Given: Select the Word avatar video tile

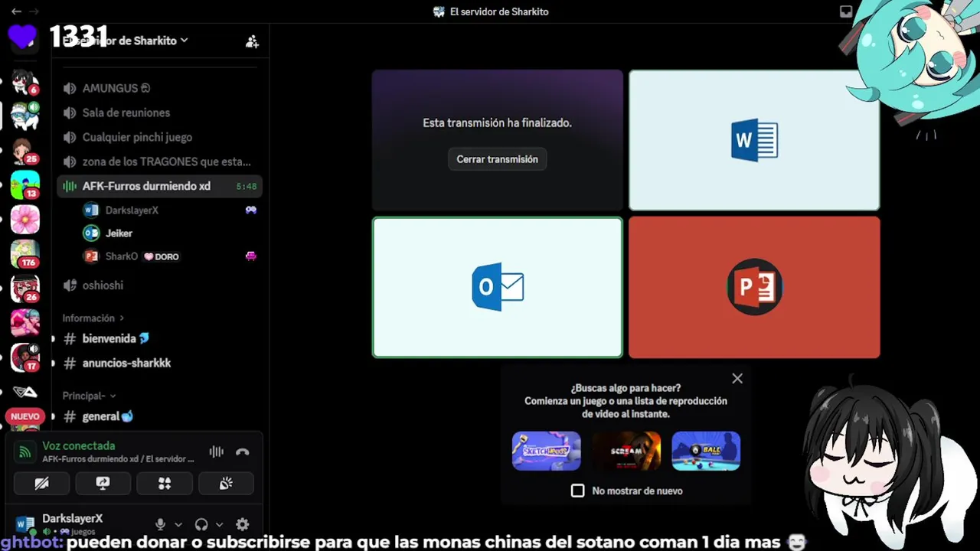Looking at the screenshot, I should pos(754,140).
